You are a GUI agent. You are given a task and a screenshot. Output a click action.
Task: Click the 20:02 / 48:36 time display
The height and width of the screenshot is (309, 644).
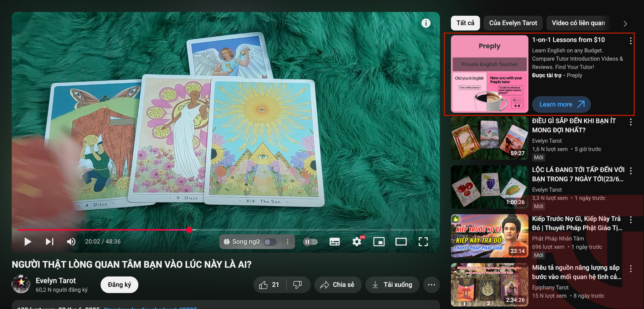103,241
